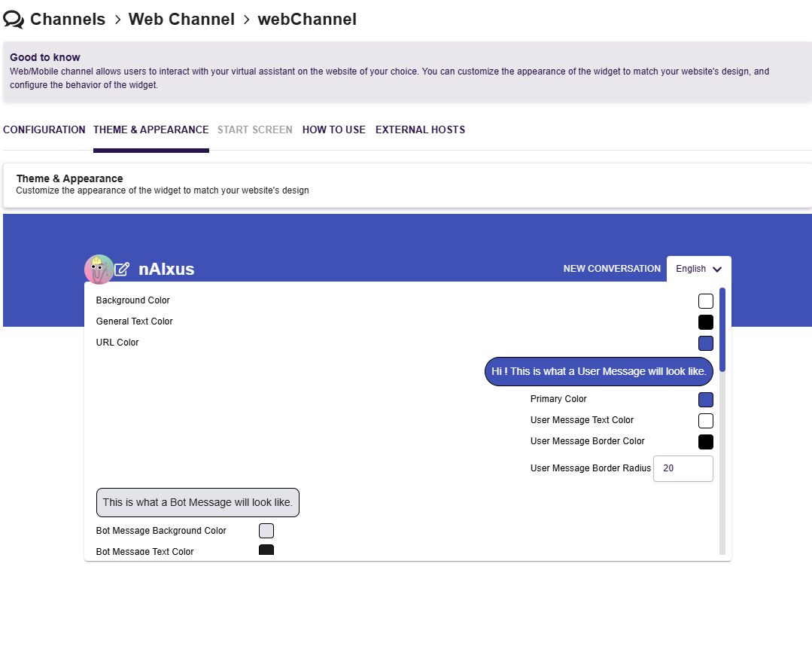Open the Bot Message Text Color swatch
812x652 pixels.
(266, 550)
